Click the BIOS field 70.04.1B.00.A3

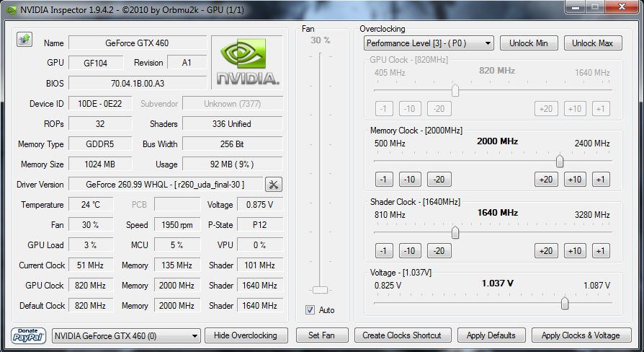(137, 83)
